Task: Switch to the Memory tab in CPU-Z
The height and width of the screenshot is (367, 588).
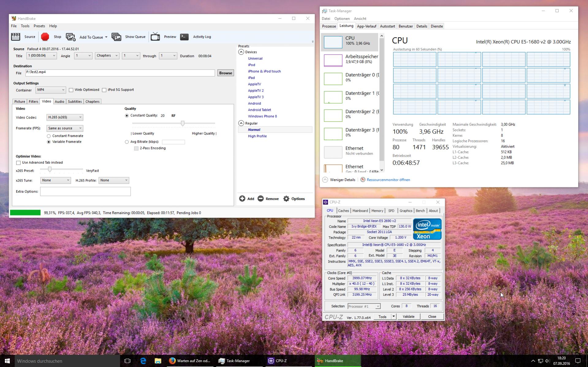Action: coord(377,211)
